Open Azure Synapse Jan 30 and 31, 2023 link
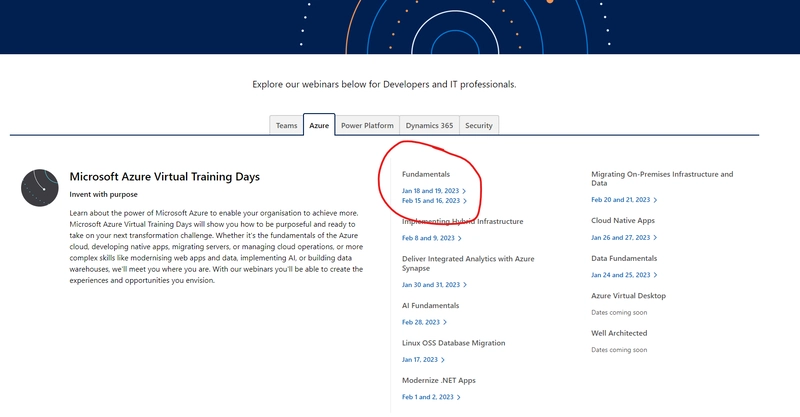The image size is (800, 417). 432,286
